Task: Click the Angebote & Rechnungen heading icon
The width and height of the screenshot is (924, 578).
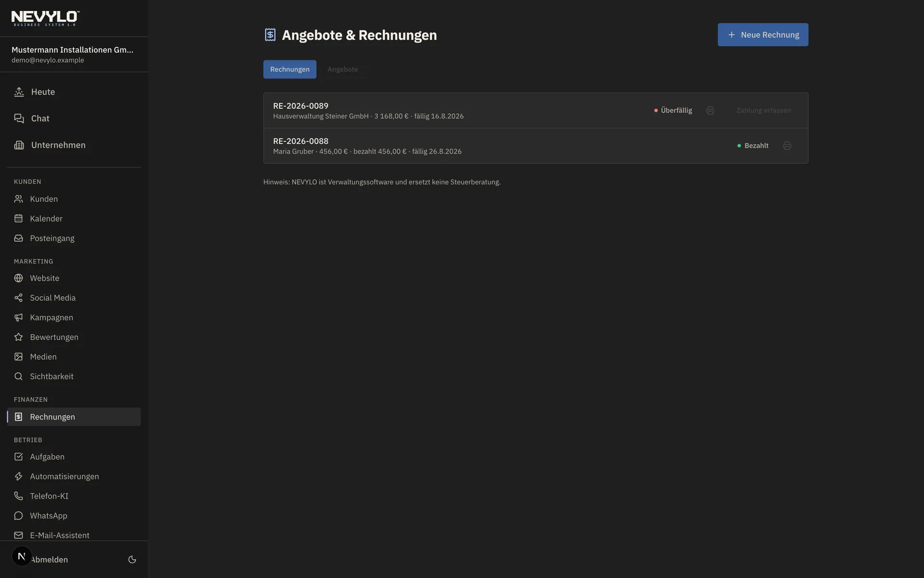Action: (270, 35)
